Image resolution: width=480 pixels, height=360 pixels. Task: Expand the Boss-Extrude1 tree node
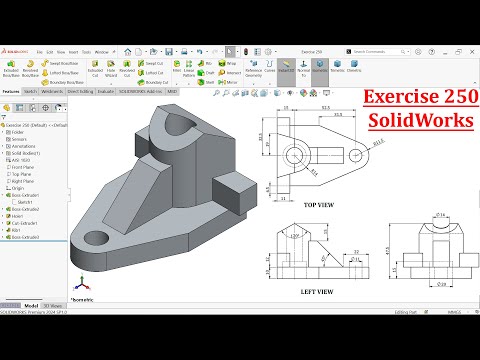pos(3,195)
